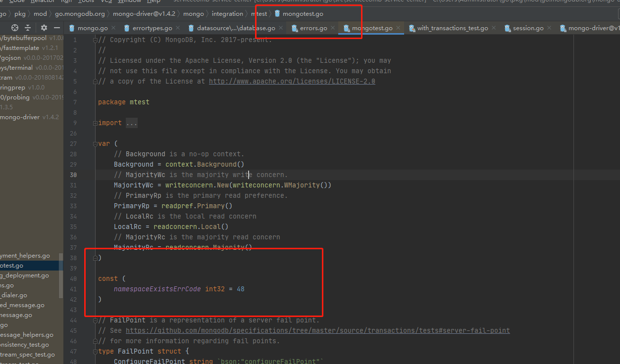Open ed_message.go in project tree
Viewport: 620px width, 364px height.
point(22,305)
